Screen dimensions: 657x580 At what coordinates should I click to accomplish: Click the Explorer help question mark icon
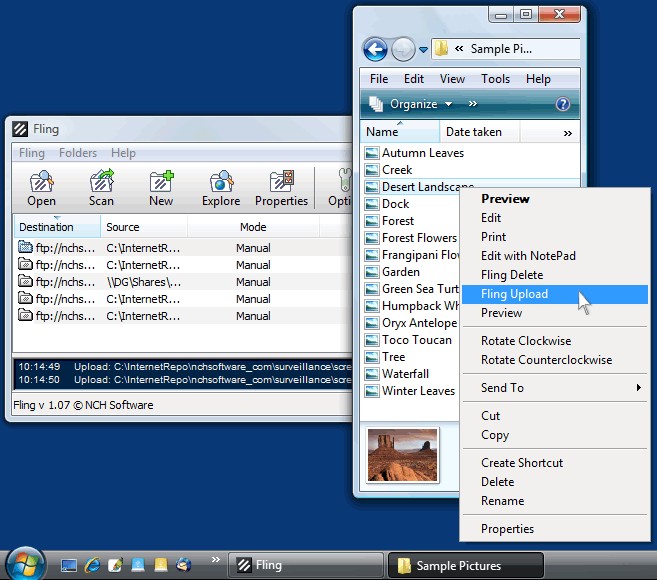562,104
